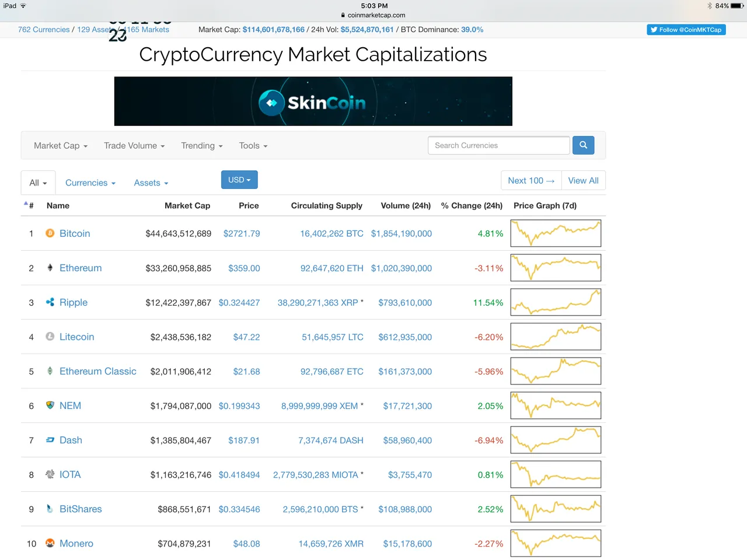Tap the Bluetooth icon in status bar
747x560 pixels.
(710, 6)
